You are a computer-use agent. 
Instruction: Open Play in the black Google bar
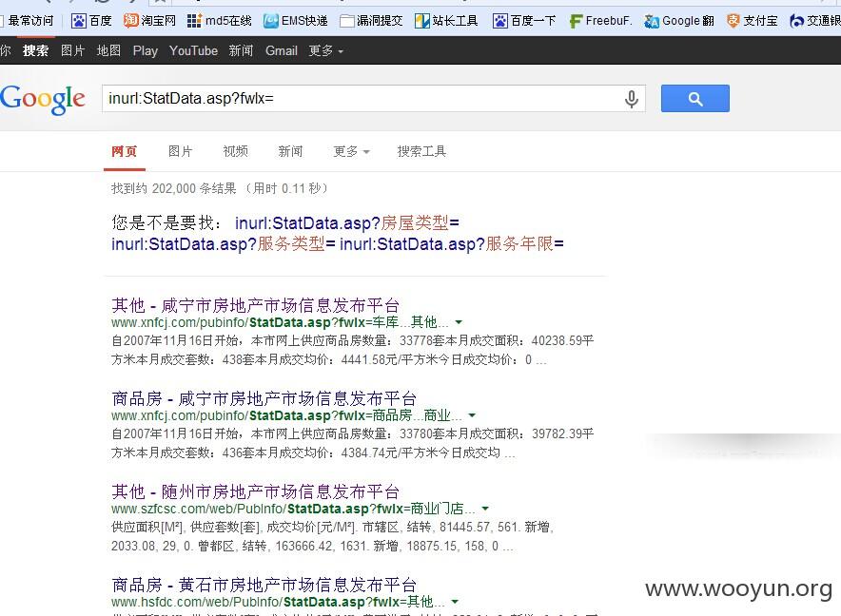pyautogui.click(x=146, y=51)
